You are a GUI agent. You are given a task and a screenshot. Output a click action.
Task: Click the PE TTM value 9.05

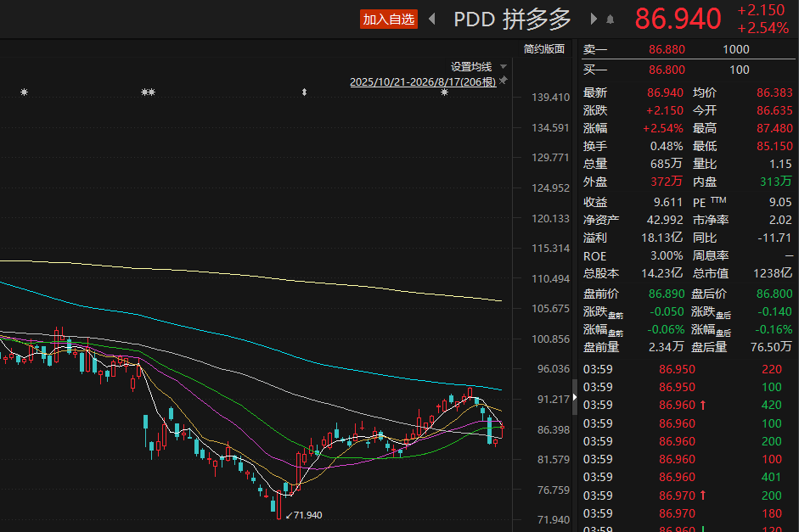click(780, 202)
